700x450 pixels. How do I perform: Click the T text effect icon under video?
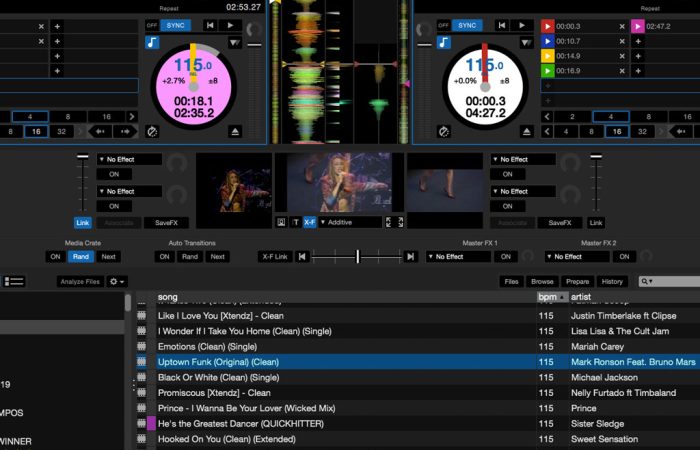[295, 222]
